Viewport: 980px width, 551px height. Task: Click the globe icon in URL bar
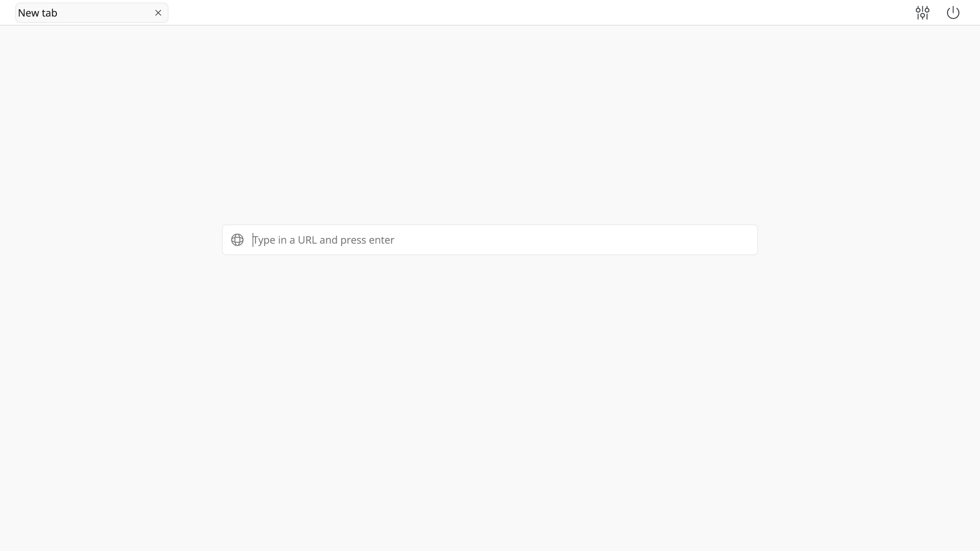tap(237, 240)
